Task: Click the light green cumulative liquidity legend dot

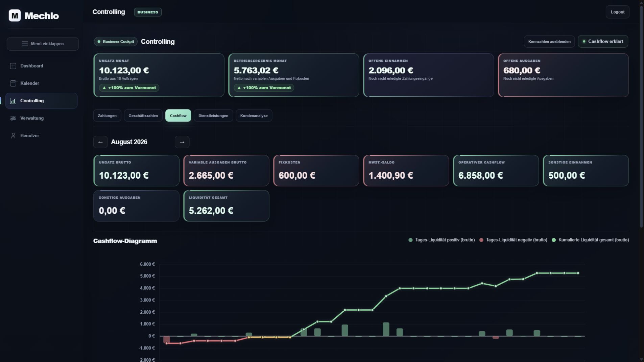Action: (x=554, y=240)
